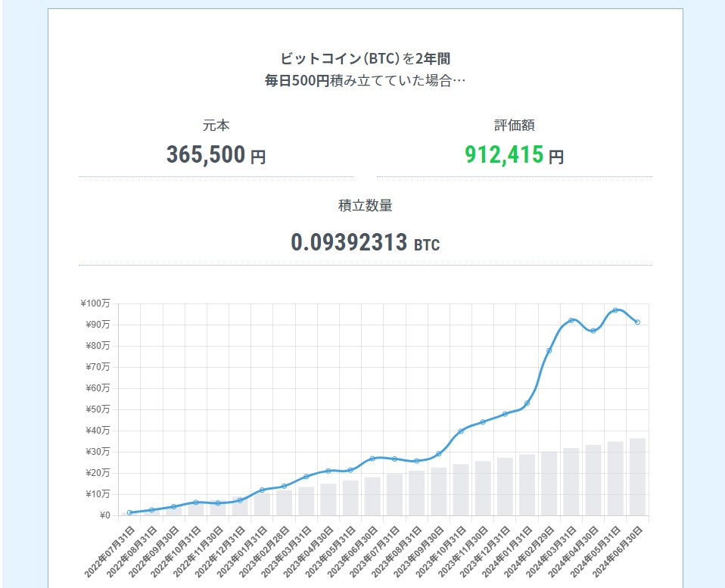Click the 365,500 principal amount
This screenshot has height=588, width=725.
pos(206,155)
